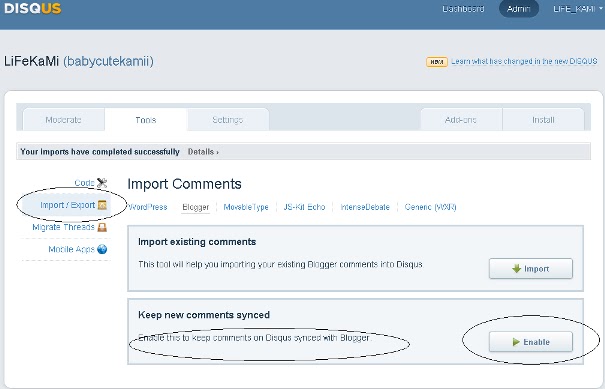
Task: Choose IntenseDebate import source
Action: [365, 207]
